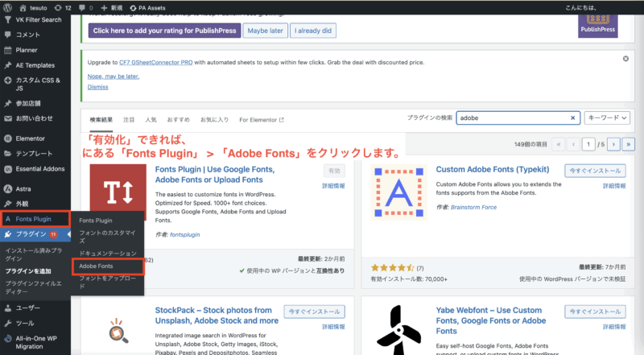Open the updates icon showing 12
644x355 pixels.
pyautogui.click(x=58, y=8)
